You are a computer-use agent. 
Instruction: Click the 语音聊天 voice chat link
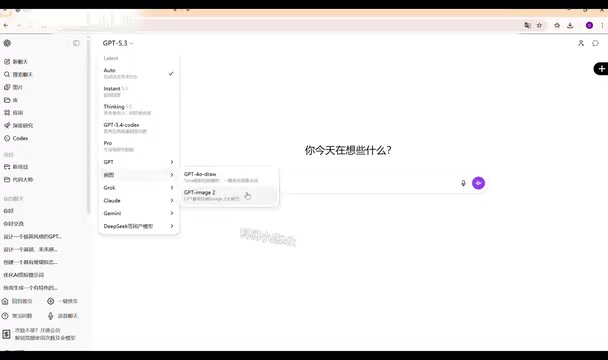click(68, 316)
